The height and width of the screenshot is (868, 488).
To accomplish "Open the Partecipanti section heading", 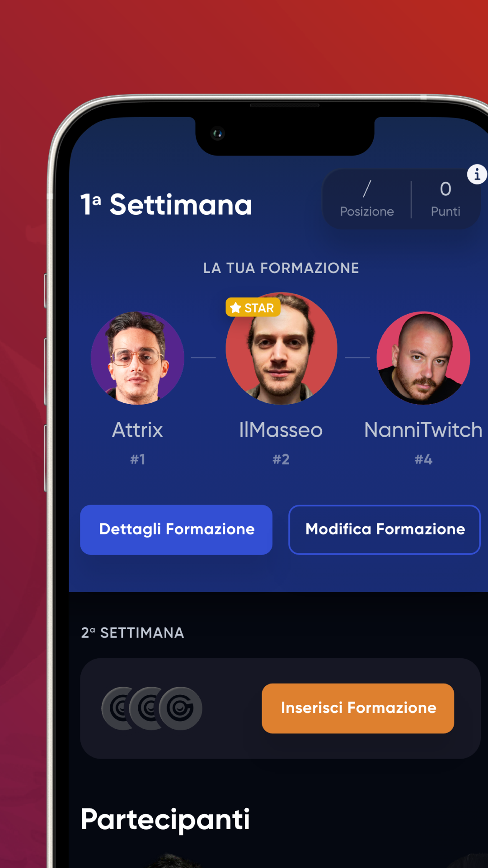I will pyautogui.click(x=165, y=819).
